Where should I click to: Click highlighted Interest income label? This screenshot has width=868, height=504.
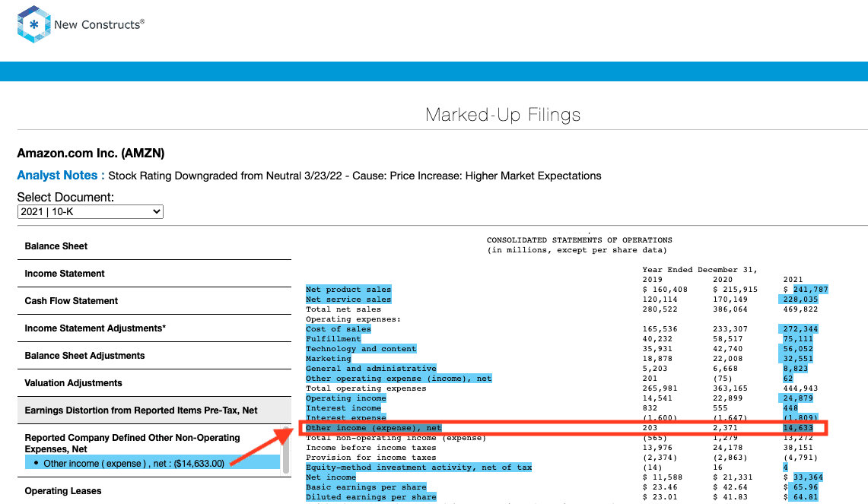coord(343,408)
